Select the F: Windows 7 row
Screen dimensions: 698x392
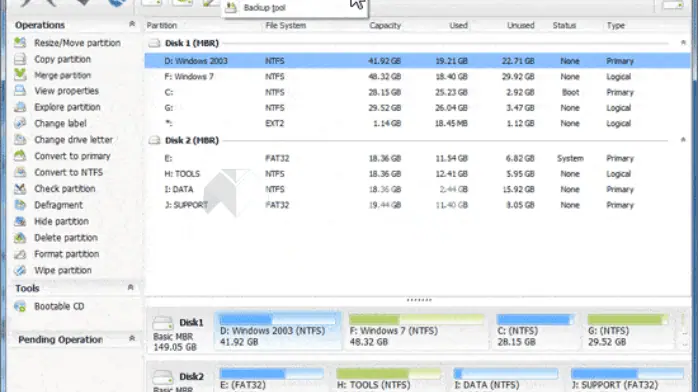pos(418,77)
